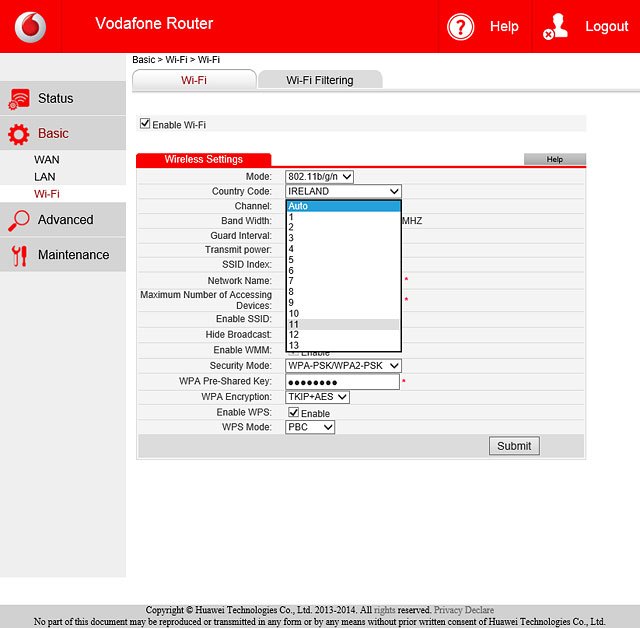Go to the LAN settings page
This screenshot has height=628, width=640.
click(x=44, y=177)
